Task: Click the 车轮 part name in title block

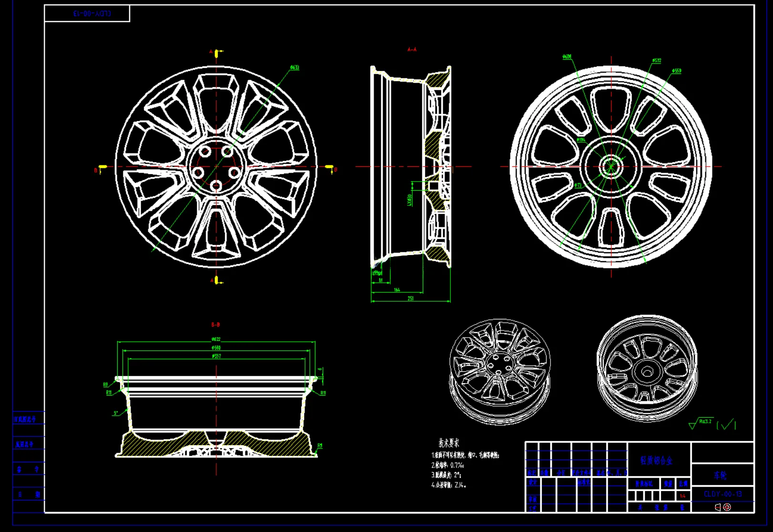Action: click(x=720, y=475)
